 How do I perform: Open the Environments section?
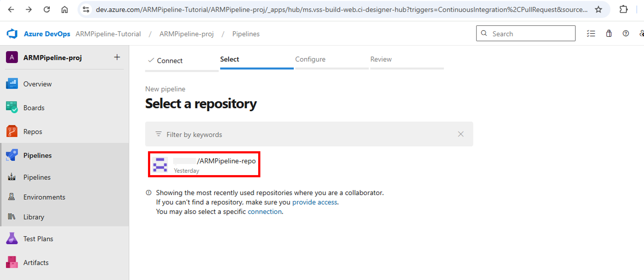coord(44,197)
